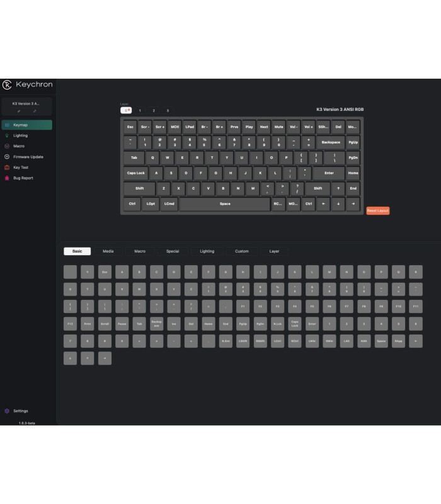Select the Backspace key on keyboard layout
441x504 pixels.
tap(330, 142)
